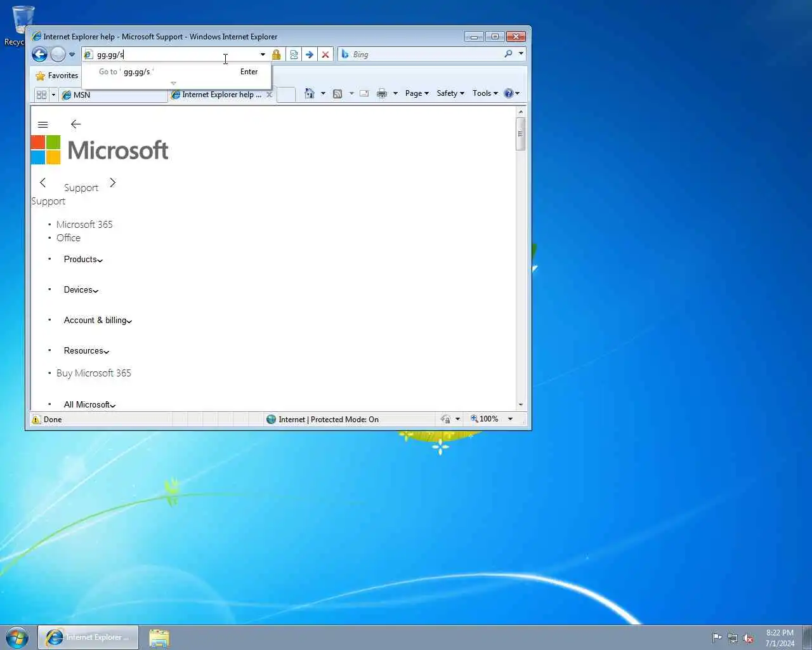The image size is (812, 650).
Task: Click the Go arrow icon
Action: click(x=310, y=55)
